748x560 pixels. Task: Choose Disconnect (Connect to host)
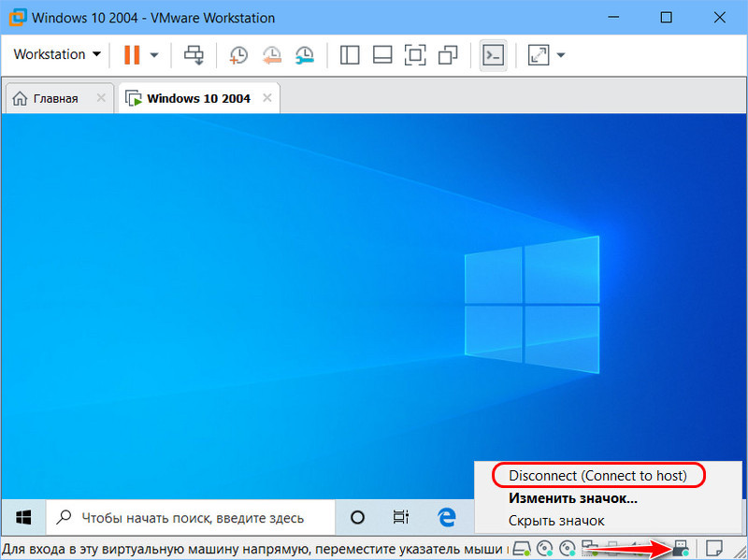[597, 476]
